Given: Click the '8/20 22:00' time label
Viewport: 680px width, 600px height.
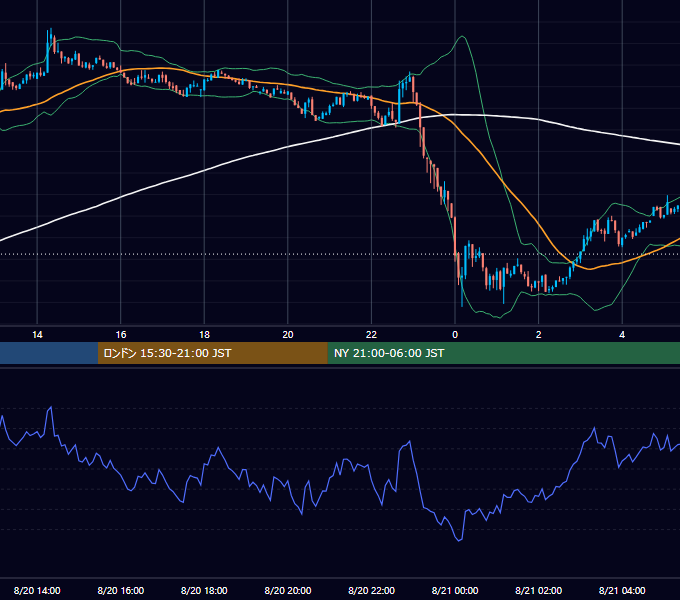Looking at the screenshot, I should [x=372, y=590].
